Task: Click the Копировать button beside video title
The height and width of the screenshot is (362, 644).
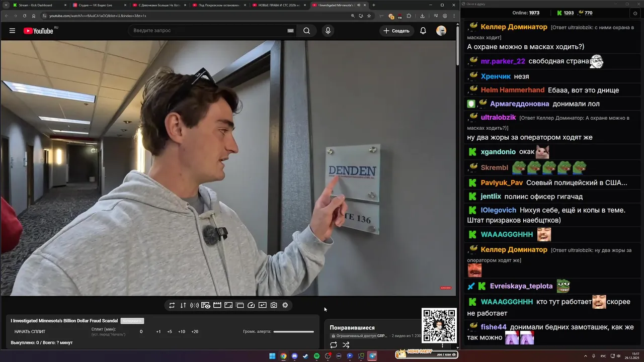Action: [132, 321]
